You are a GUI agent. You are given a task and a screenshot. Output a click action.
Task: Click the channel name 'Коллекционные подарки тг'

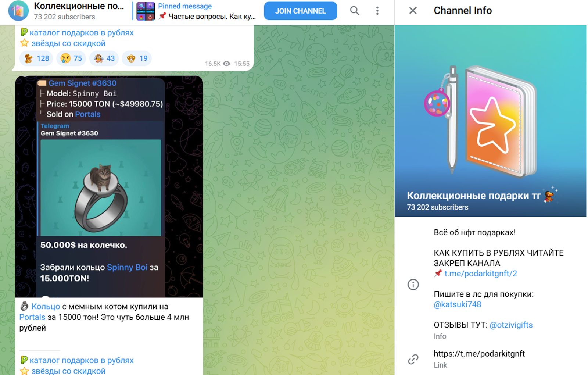tap(474, 196)
